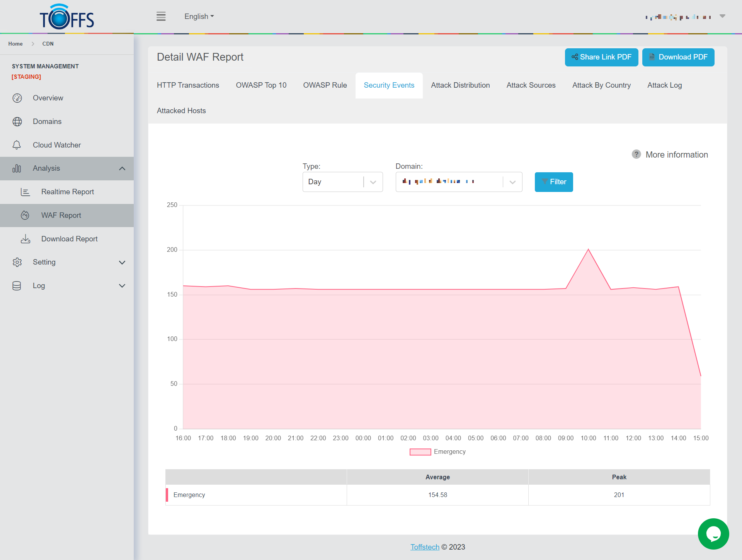Click the Download PDF button
Screen dimensions: 742x560
pyautogui.click(x=678, y=57)
